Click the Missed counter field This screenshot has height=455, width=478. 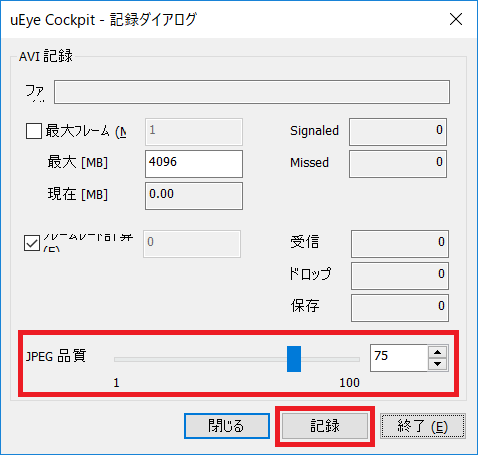398,164
